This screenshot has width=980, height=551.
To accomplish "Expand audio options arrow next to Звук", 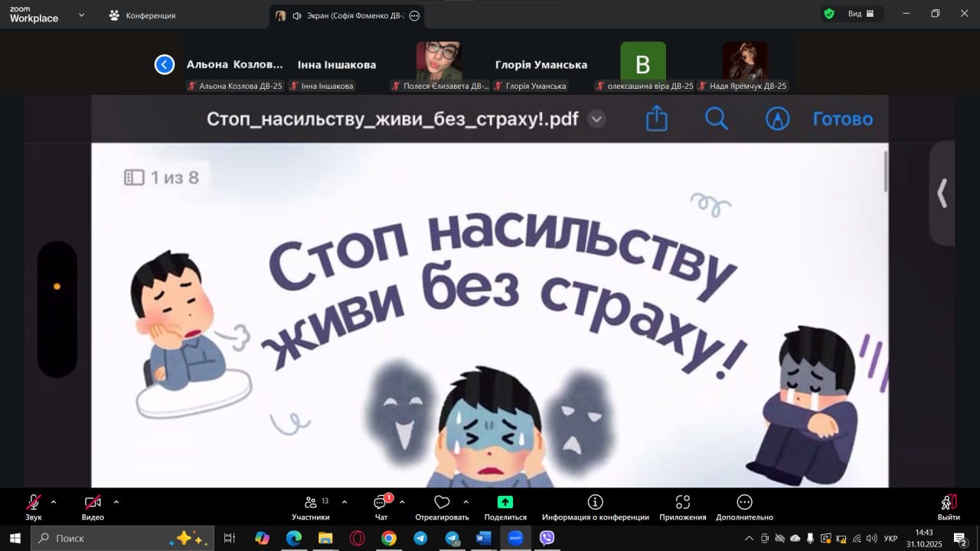I will [x=54, y=502].
